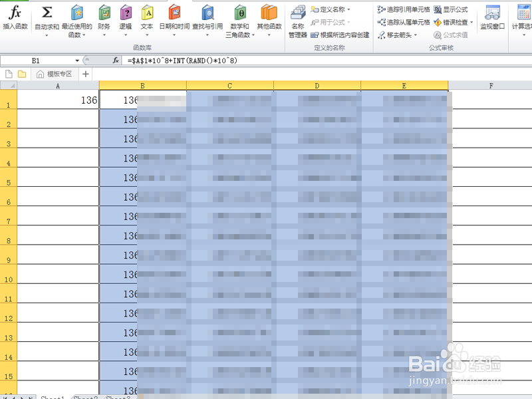The height and width of the screenshot is (399, 532).
Task: Expand the Financial functions dropdown arrow
Action: point(104,35)
